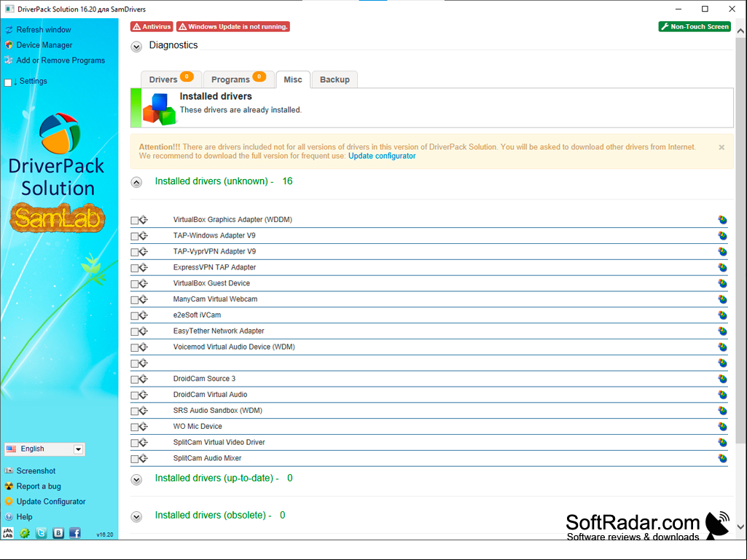The height and width of the screenshot is (560, 747).
Task: Click the red Antivirus warning button
Action: tap(152, 27)
